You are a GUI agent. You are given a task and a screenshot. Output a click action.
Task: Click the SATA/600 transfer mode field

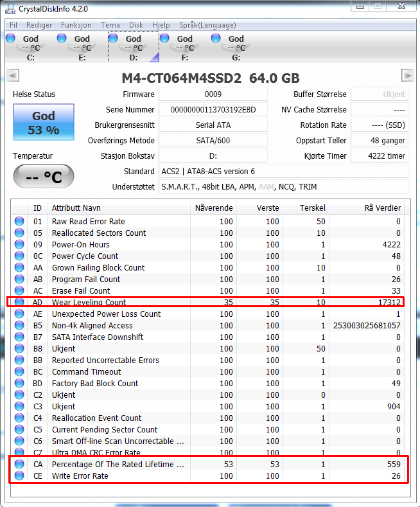(213, 140)
